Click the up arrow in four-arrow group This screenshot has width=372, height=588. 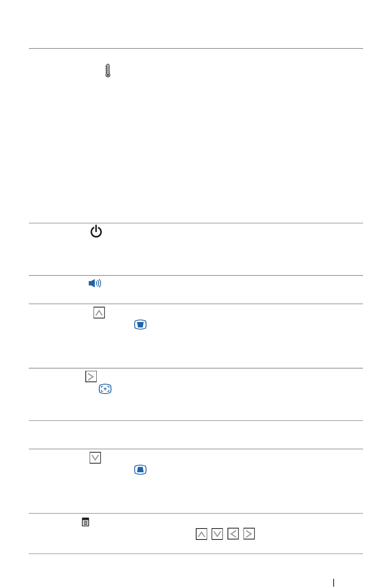[201, 534]
